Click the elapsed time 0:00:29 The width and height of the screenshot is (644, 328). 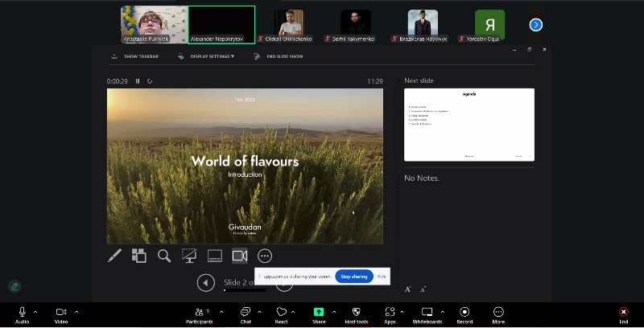click(x=118, y=81)
